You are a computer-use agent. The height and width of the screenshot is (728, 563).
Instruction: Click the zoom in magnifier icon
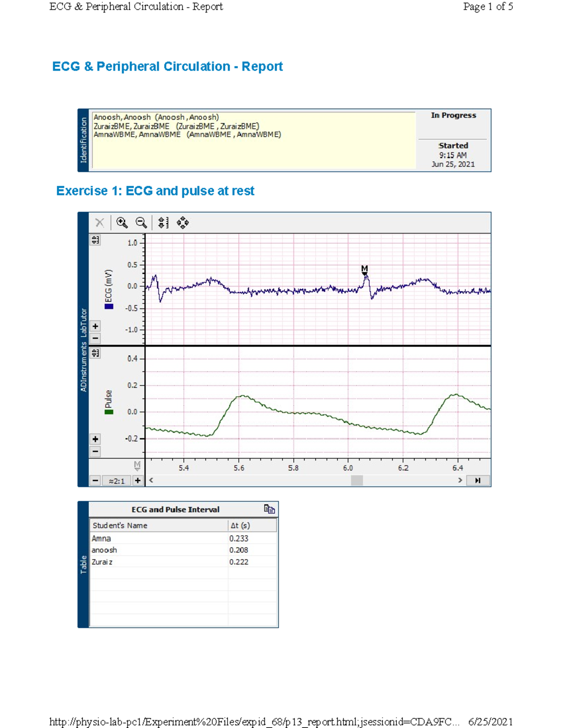tap(122, 223)
